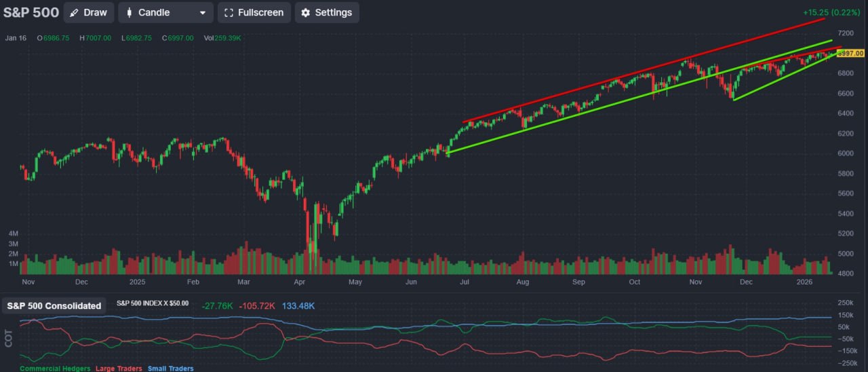Image resolution: width=868 pixels, height=372 pixels.
Task: Click the 4M volume axis label
Action: coord(13,234)
